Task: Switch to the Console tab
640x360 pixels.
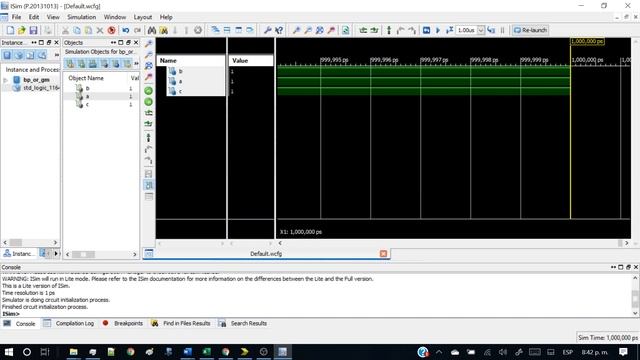Action: tap(20, 323)
